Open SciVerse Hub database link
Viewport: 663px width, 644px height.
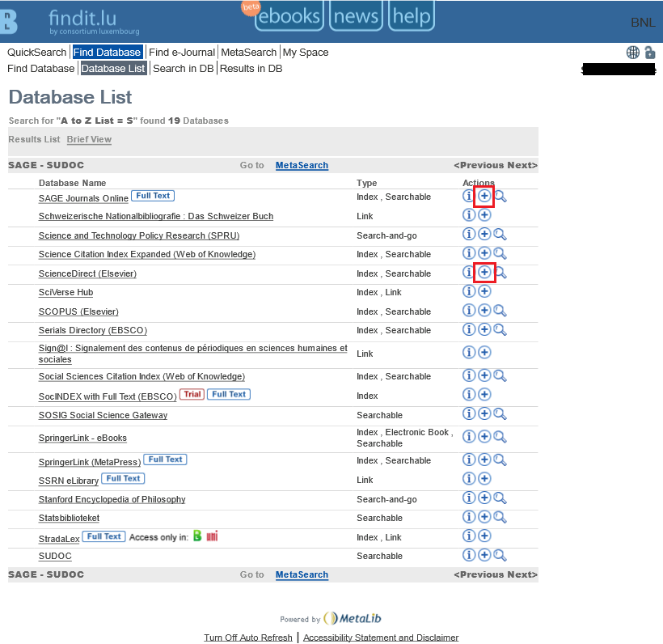pos(66,292)
